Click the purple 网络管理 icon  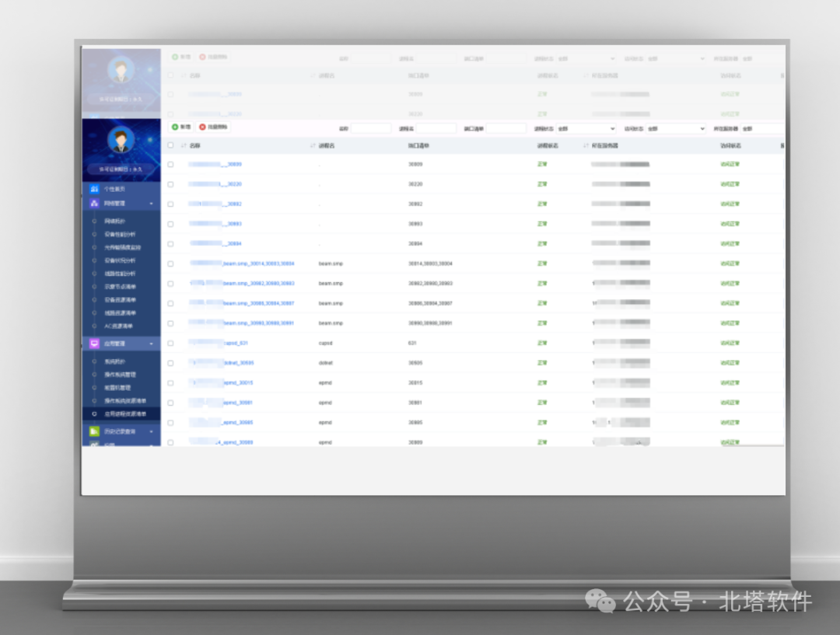tap(94, 204)
